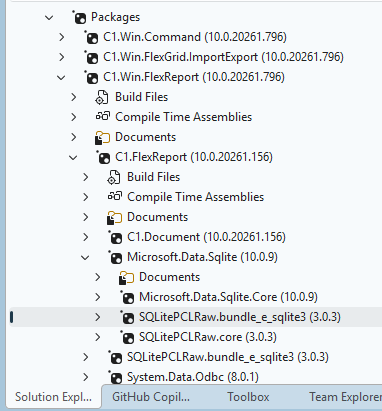Click Documents folder icon under C1.FlexReport
Screen dimensions: 382x411
click(x=114, y=218)
